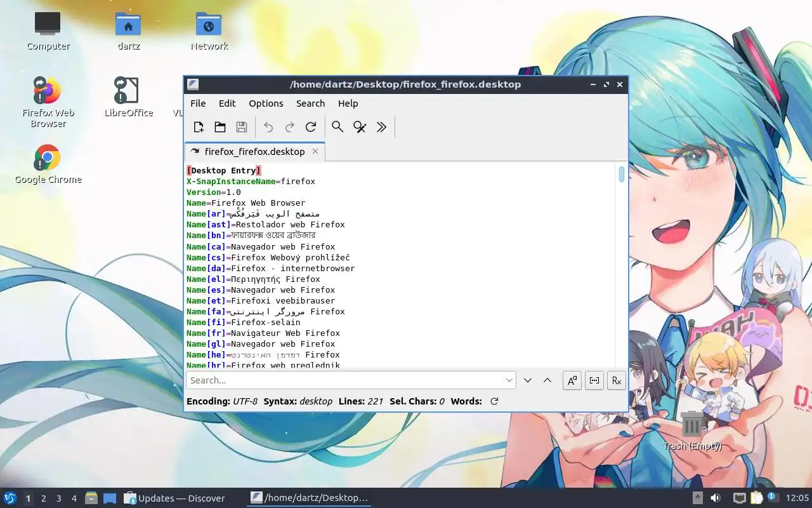Switch to workspace 1 in pager
This screenshot has height=508, width=812.
[x=28, y=498]
